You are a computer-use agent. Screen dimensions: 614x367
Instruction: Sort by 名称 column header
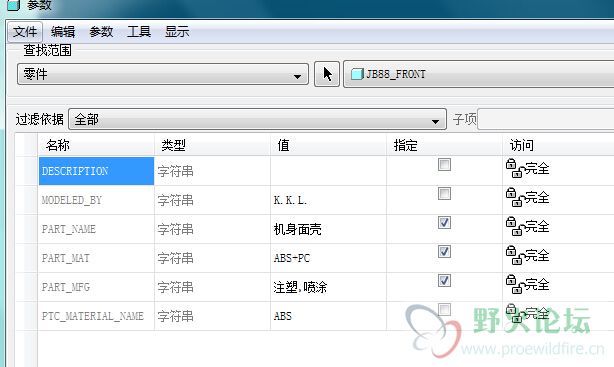96,145
